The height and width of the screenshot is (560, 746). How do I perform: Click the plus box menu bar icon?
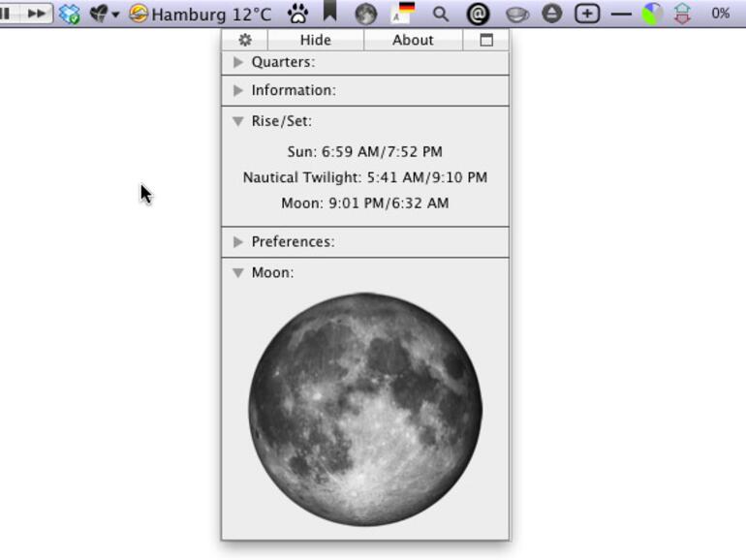587,14
